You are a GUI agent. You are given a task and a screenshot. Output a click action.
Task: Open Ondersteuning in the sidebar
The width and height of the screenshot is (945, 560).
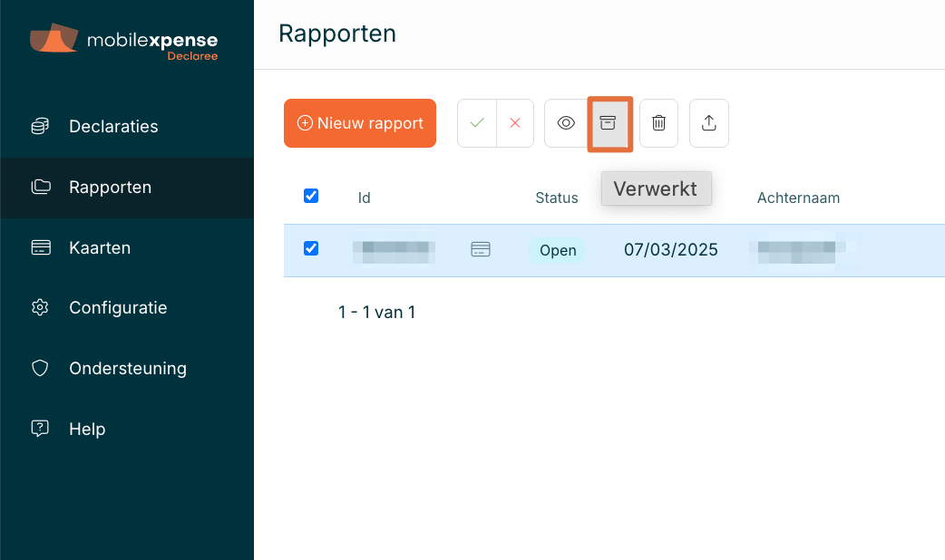tap(127, 369)
